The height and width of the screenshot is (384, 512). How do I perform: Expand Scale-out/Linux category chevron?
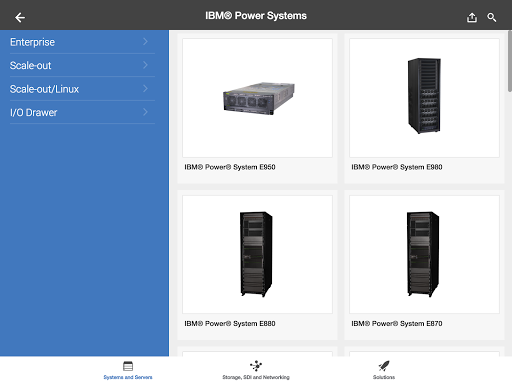point(145,88)
